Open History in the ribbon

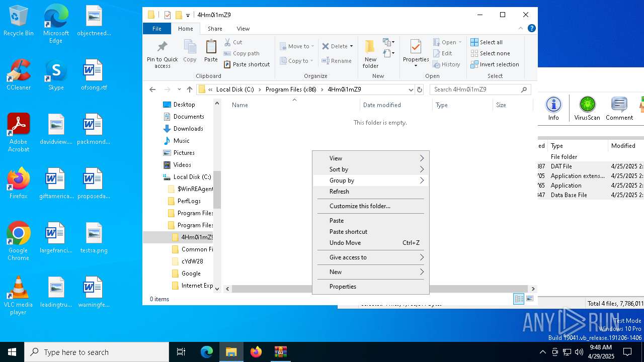coord(446,64)
